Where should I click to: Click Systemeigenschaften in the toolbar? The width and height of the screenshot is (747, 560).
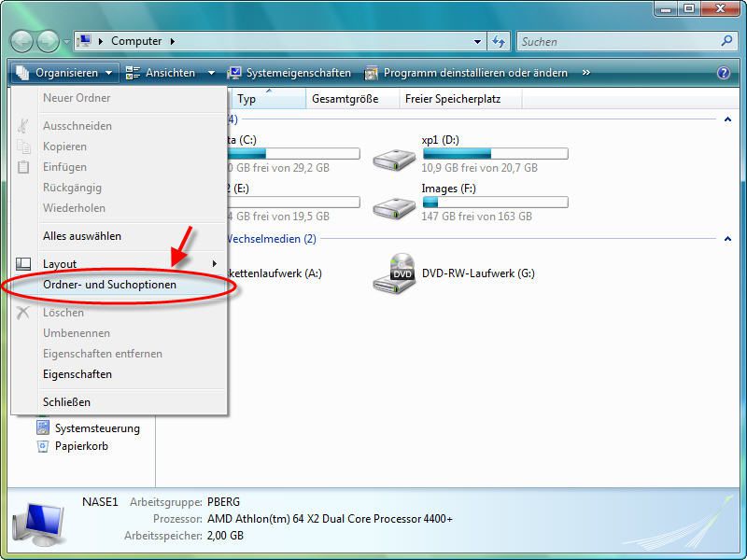point(289,73)
